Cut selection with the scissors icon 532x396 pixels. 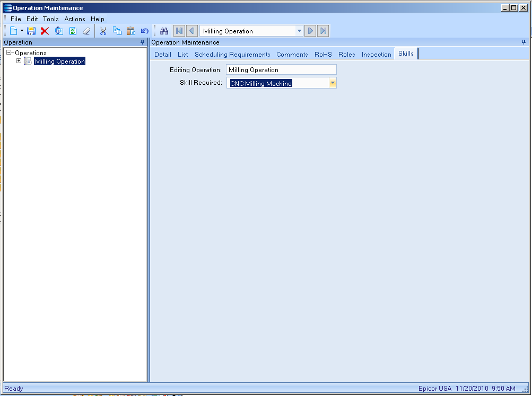tap(103, 31)
